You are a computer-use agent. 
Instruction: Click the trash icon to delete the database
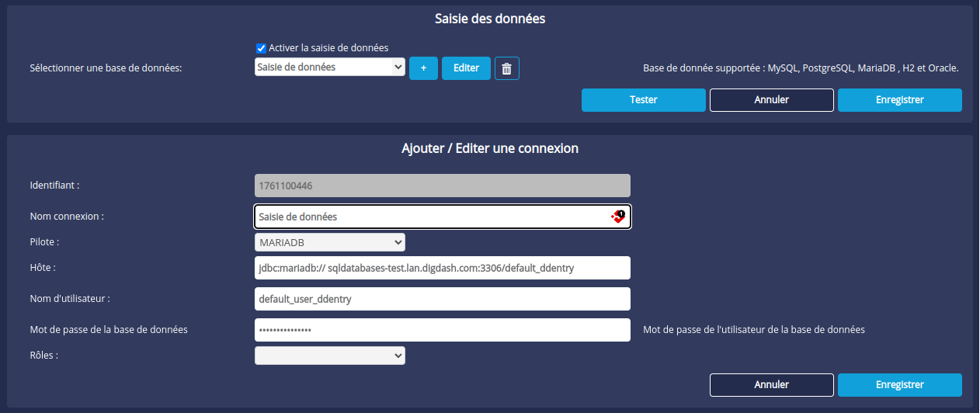[x=506, y=68]
